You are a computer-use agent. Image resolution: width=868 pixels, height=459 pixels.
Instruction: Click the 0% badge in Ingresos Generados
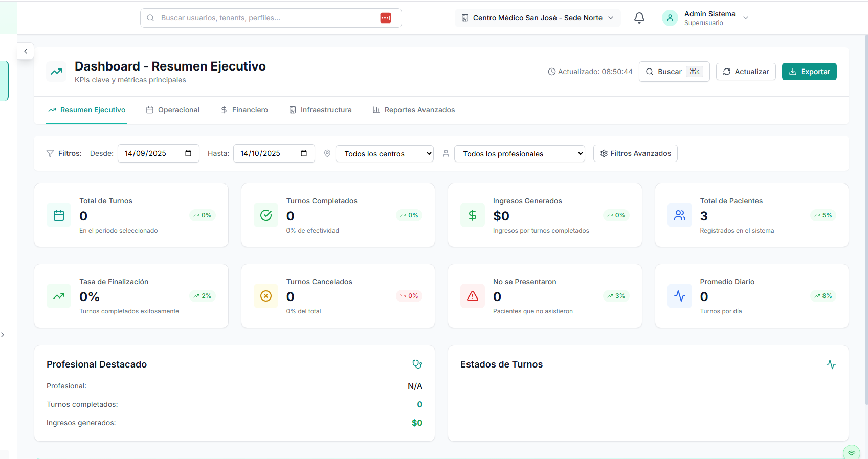click(x=616, y=215)
